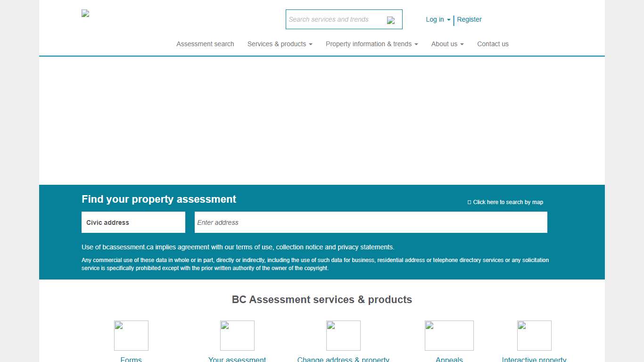Open the Appeals service icon
Screen dimensions: 644x362
click(449, 336)
